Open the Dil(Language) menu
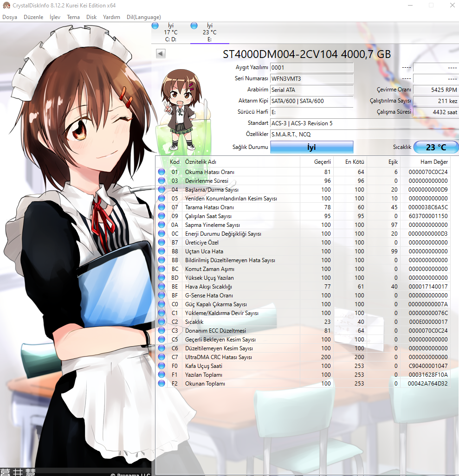 click(x=144, y=17)
